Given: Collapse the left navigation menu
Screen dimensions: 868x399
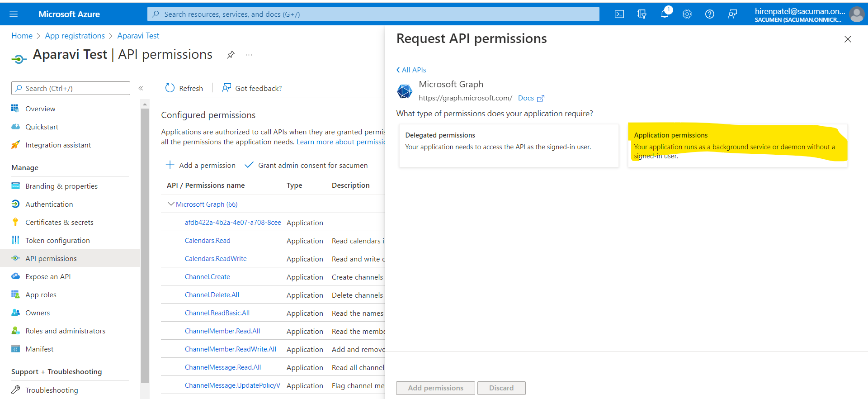Looking at the screenshot, I should (x=141, y=88).
